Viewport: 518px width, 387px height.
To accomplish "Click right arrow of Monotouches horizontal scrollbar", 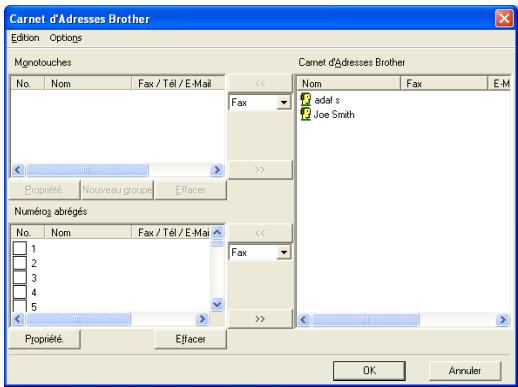I will coord(217,170).
